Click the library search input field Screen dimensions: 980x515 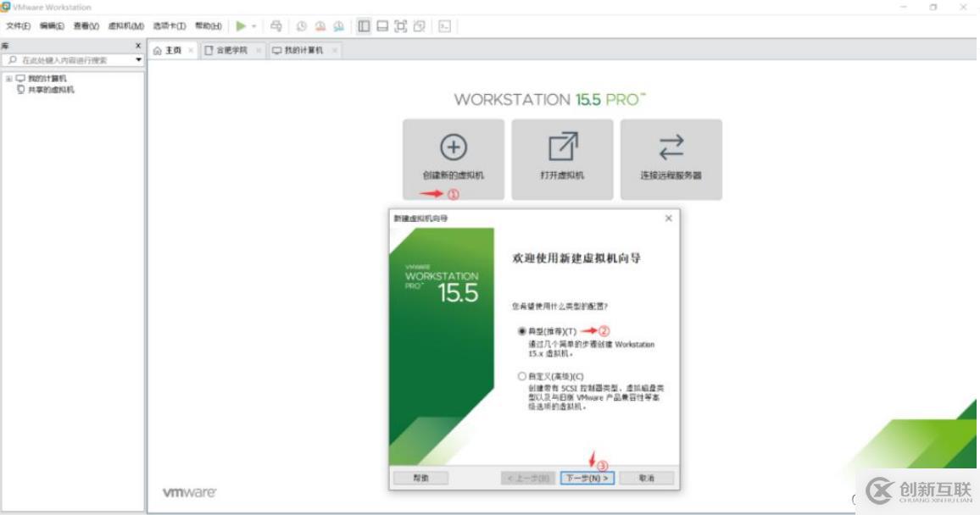[69, 60]
